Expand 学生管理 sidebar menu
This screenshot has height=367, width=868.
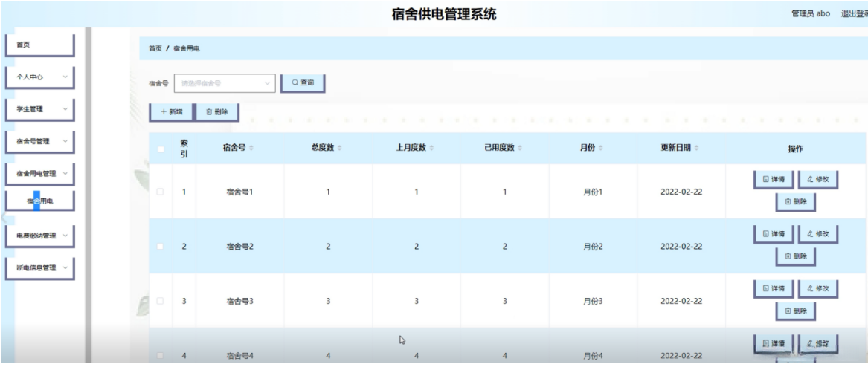pyautogui.click(x=40, y=109)
